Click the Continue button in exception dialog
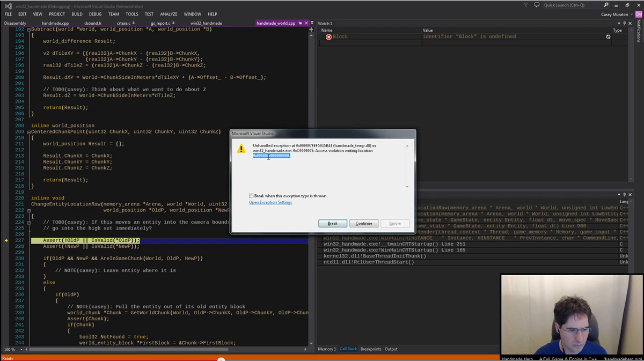644x361 pixels. [364, 223]
